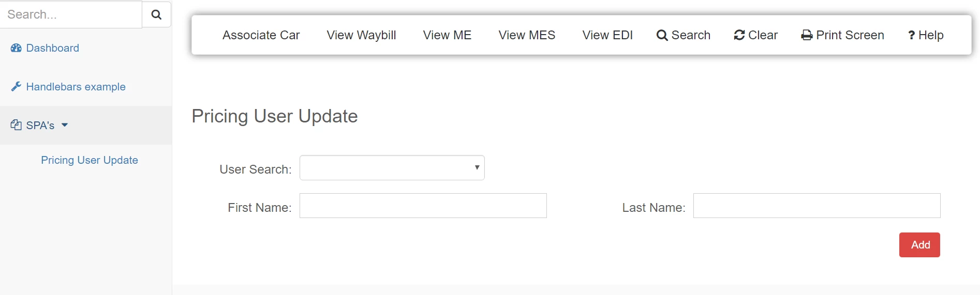The image size is (980, 295).
Task: Select View Waybill in top bar
Action: tap(361, 35)
